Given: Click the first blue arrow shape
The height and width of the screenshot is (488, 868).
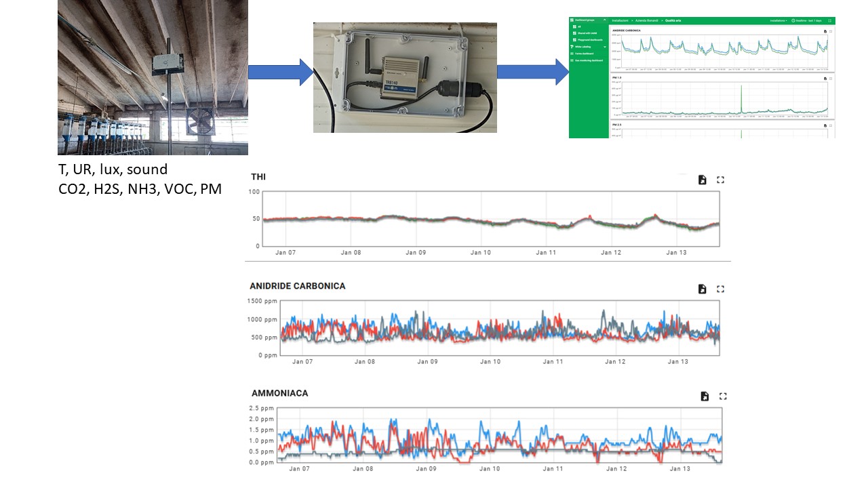Looking at the screenshot, I should click(x=281, y=73).
